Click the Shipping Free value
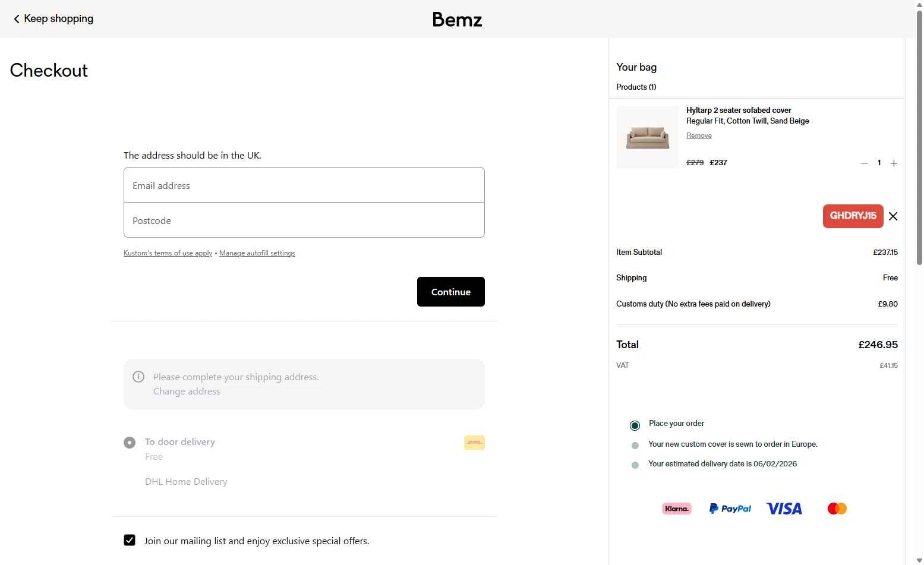Image resolution: width=924 pixels, height=565 pixels. click(890, 278)
